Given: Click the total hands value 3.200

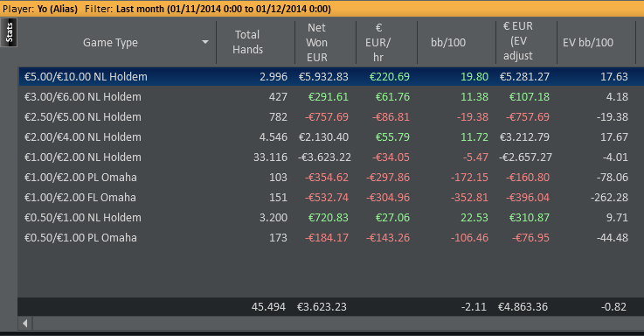Looking at the screenshot, I should pos(274,218).
